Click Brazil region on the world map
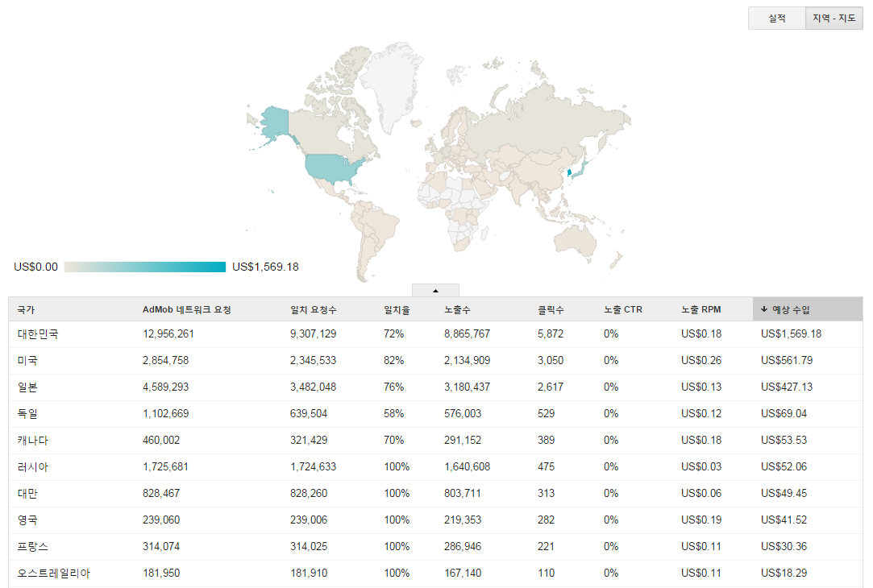873x588 pixels. pos(380,224)
